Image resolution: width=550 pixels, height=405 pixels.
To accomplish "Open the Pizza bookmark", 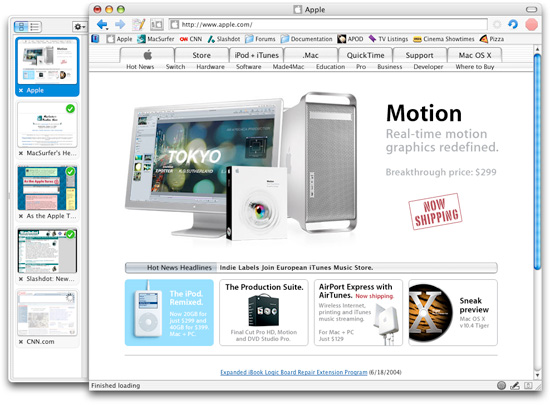I will click(492, 39).
